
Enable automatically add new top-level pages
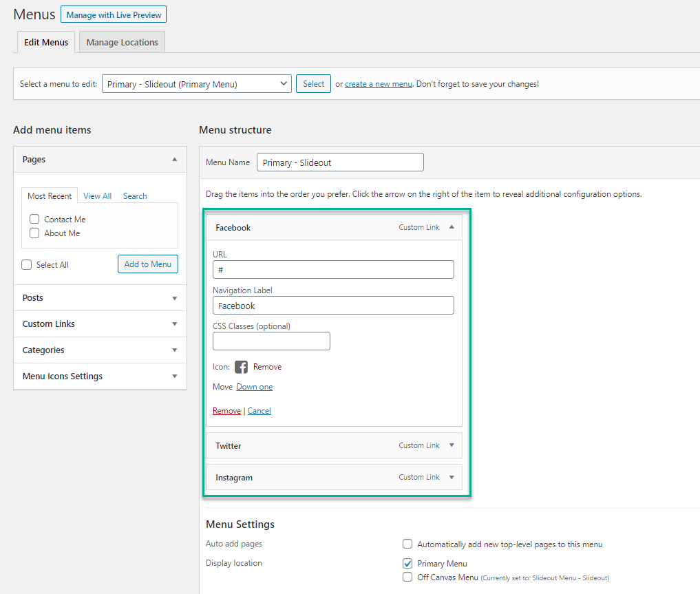coord(407,544)
